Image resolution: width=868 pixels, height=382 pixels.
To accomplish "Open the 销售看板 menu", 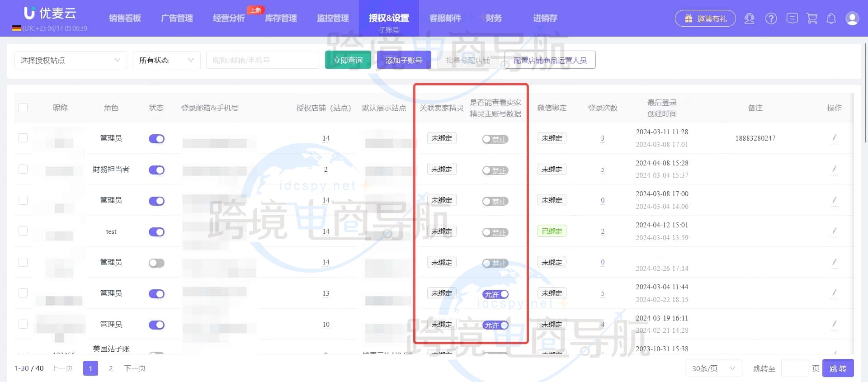I will click(x=125, y=18).
